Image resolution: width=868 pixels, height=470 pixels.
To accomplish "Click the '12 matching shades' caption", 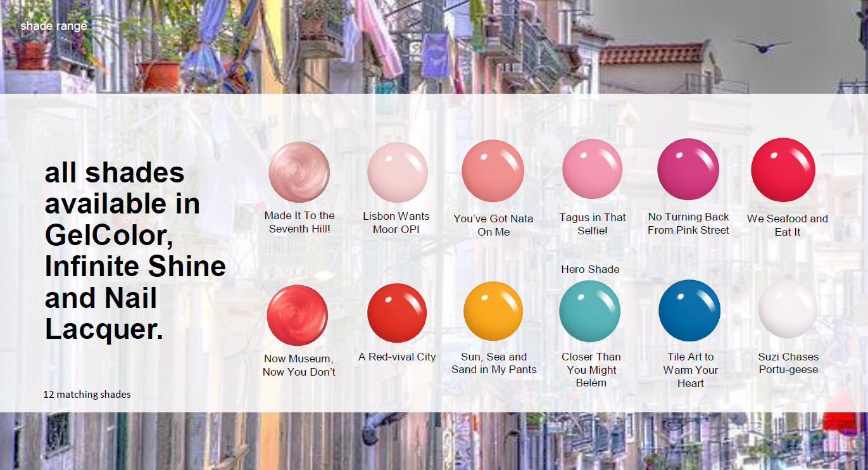I will tap(87, 395).
